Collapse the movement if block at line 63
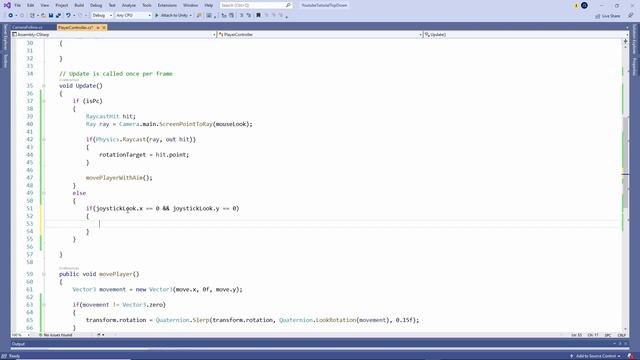The height and width of the screenshot is (360, 640). pos(44,304)
